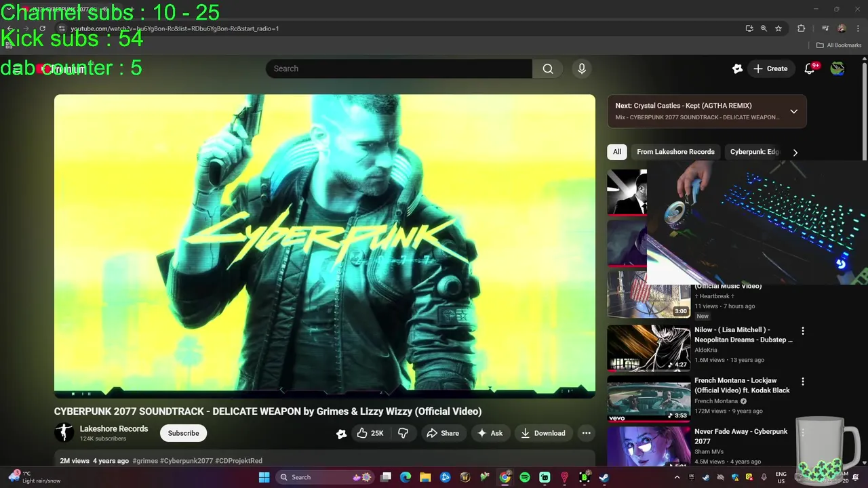Bookmark this page with the star icon
Screen dimensions: 868x488
click(x=778, y=28)
